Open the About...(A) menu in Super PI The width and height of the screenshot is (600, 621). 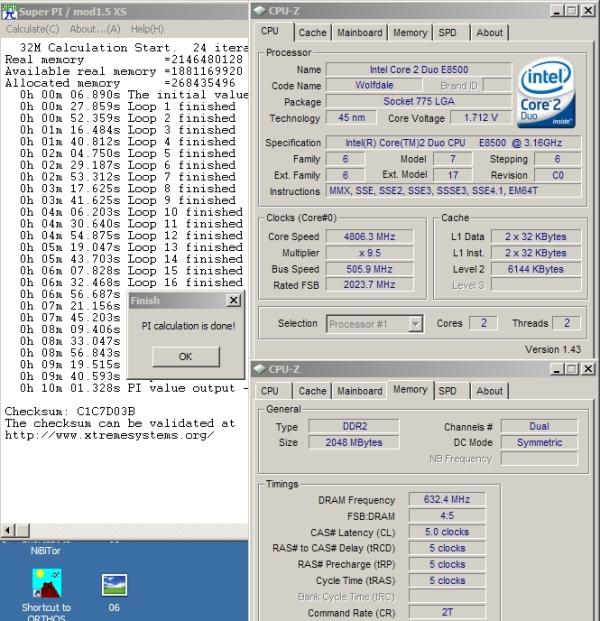(x=95, y=29)
